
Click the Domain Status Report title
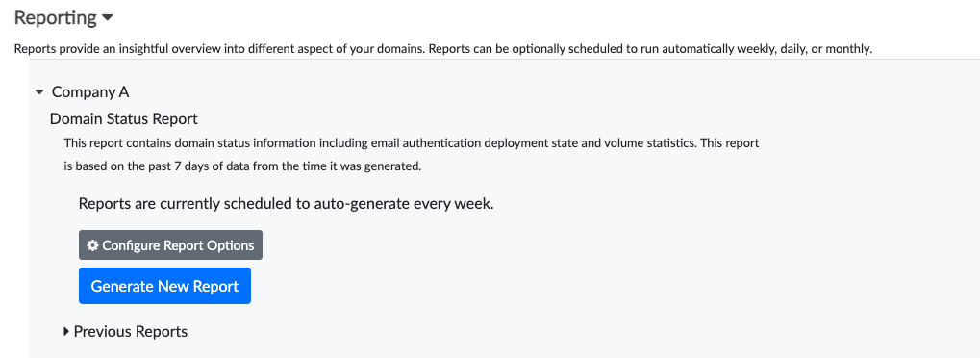click(x=124, y=118)
